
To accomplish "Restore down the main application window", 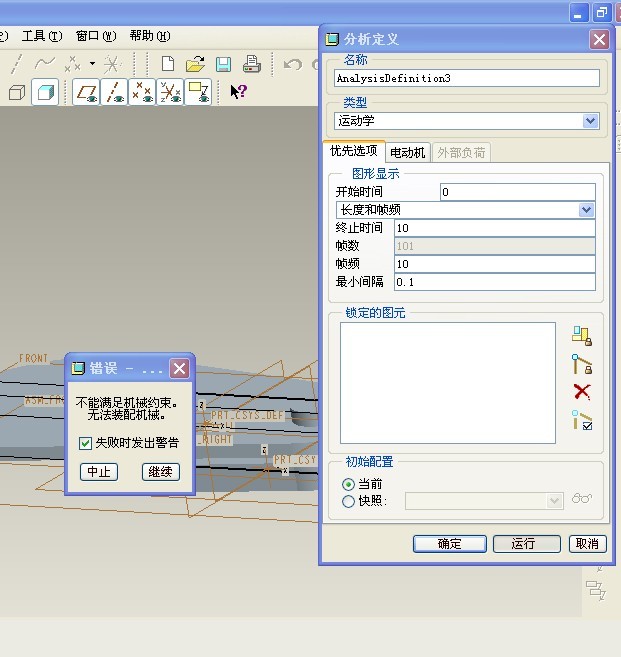I will [x=602, y=13].
